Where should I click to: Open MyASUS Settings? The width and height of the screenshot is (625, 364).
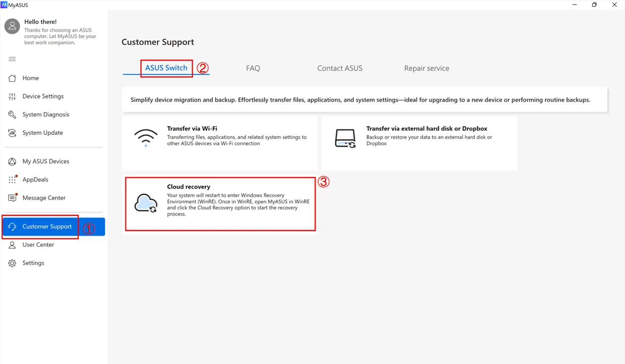point(33,262)
